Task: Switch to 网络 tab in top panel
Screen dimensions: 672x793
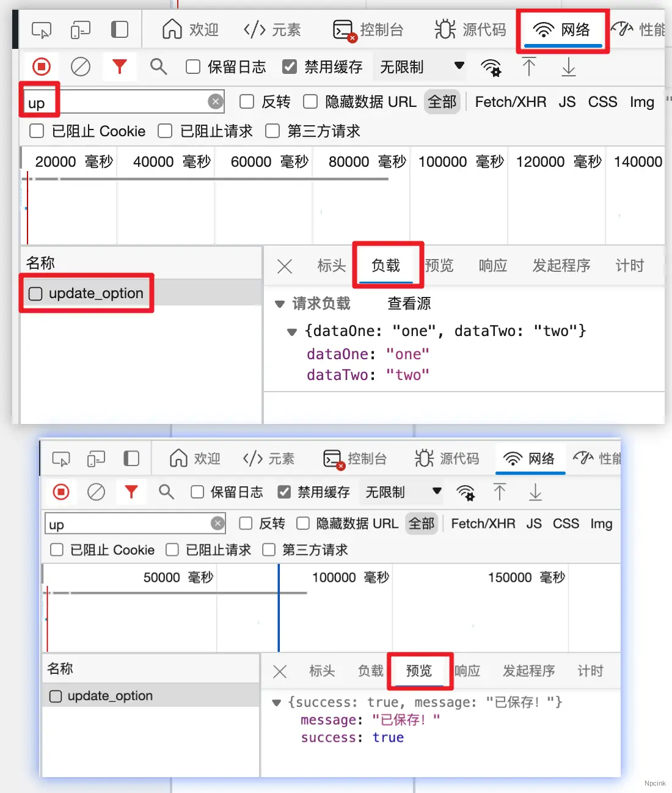Action: click(x=562, y=29)
